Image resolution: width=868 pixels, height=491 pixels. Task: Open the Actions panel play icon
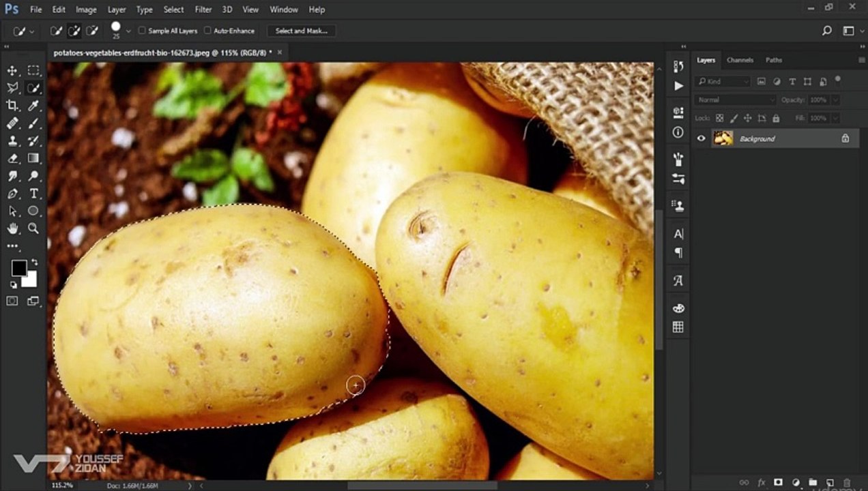[678, 86]
